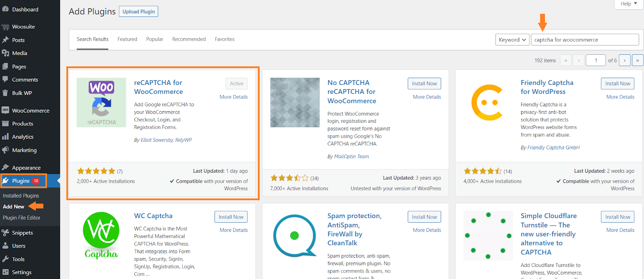Switch to the Recommended tab
This screenshot has width=644, height=279.
pyautogui.click(x=189, y=39)
